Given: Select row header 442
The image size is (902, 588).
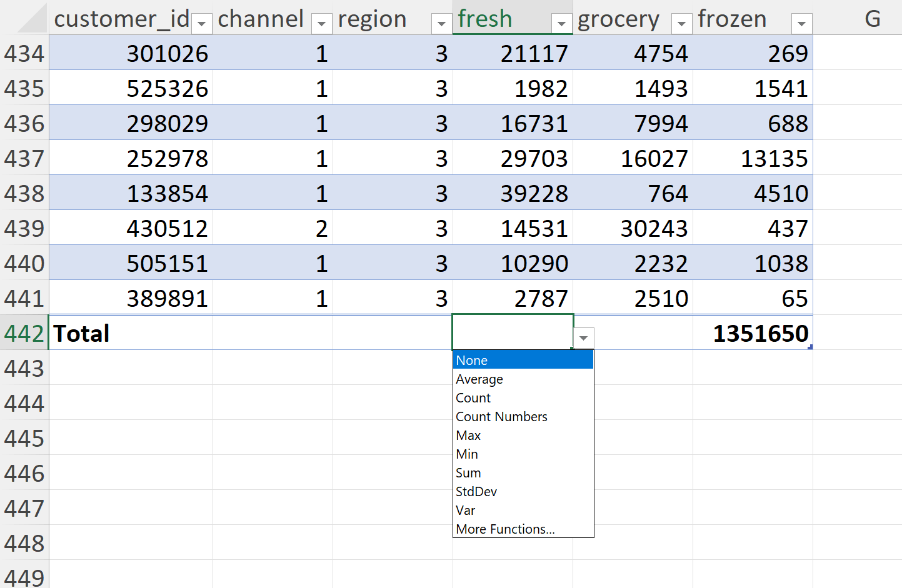Looking at the screenshot, I should click(x=24, y=333).
